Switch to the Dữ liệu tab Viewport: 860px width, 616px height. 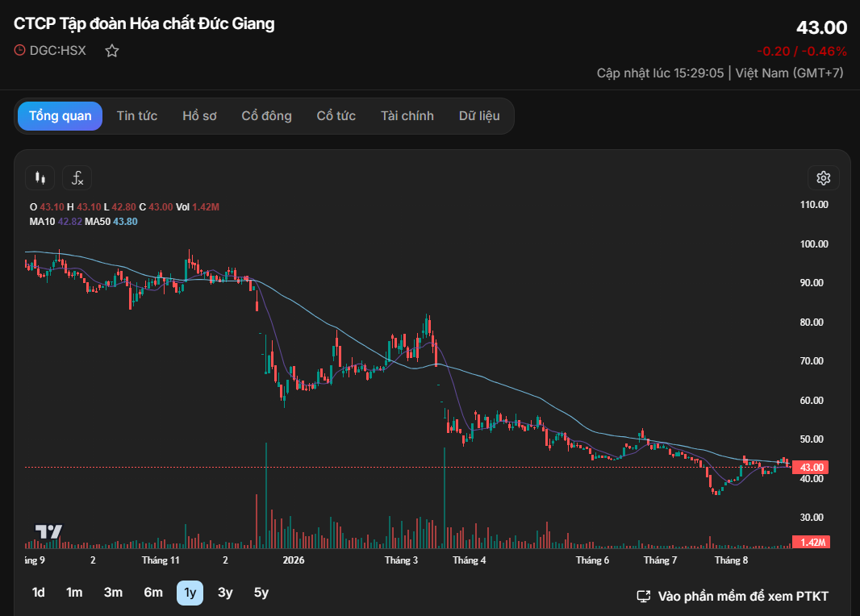click(x=479, y=116)
